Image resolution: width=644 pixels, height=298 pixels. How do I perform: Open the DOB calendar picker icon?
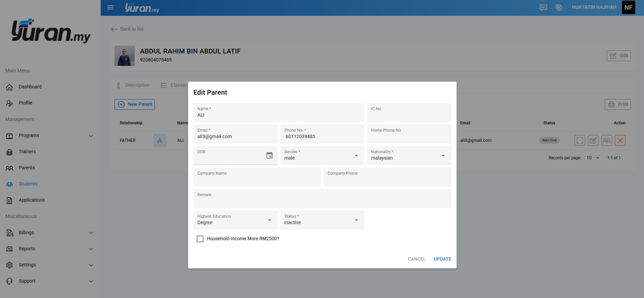[270, 156]
